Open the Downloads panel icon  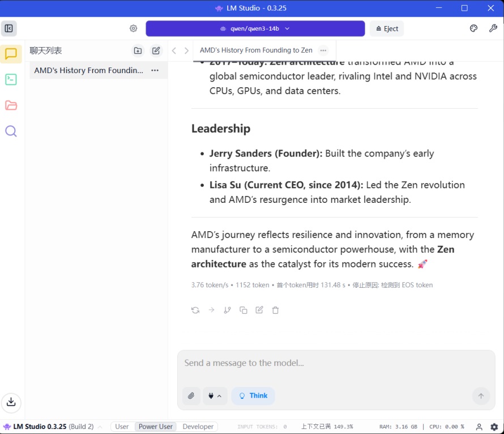tap(11, 402)
